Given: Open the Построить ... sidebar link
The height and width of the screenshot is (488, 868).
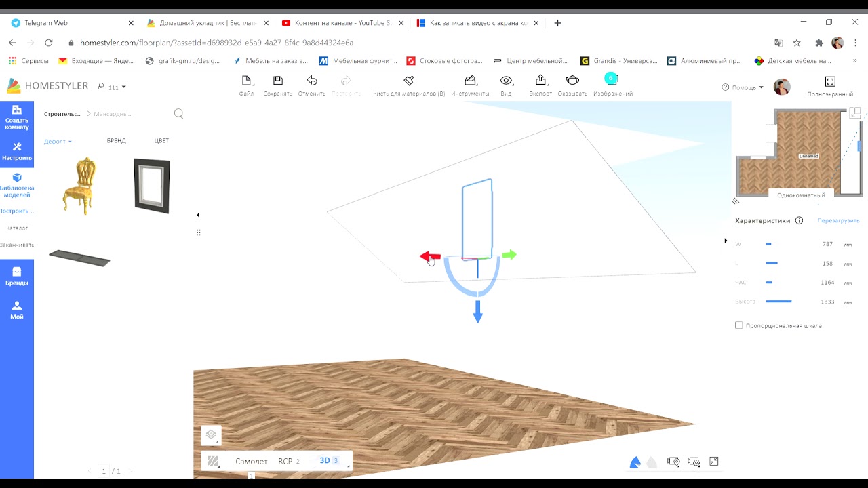Looking at the screenshot, I should tap(17, 211).
